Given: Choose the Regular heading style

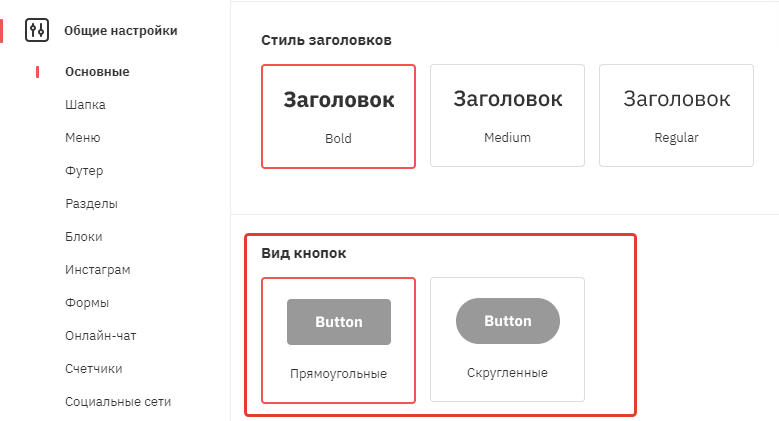Looking at the screenshot, I should [676, 115].
